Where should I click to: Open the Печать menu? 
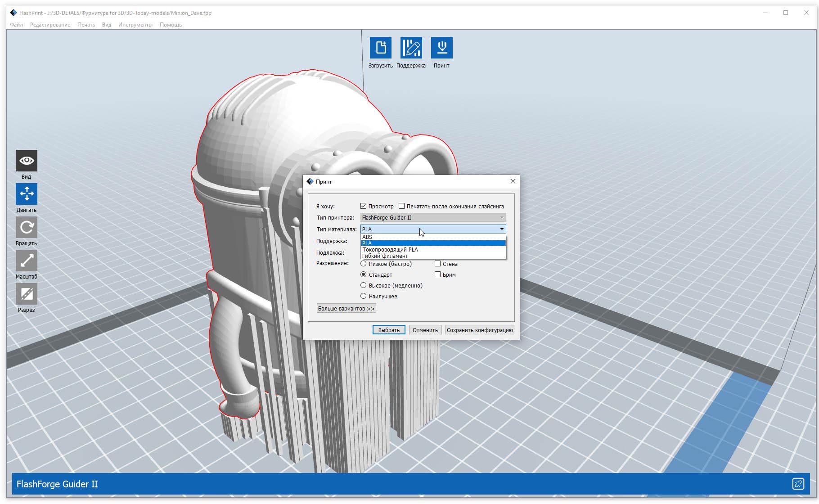(x=86, y=25)
